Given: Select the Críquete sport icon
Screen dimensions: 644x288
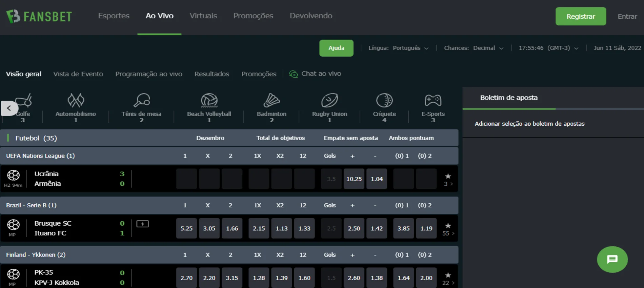Looking at the screenshot, I should pos(384,100).
